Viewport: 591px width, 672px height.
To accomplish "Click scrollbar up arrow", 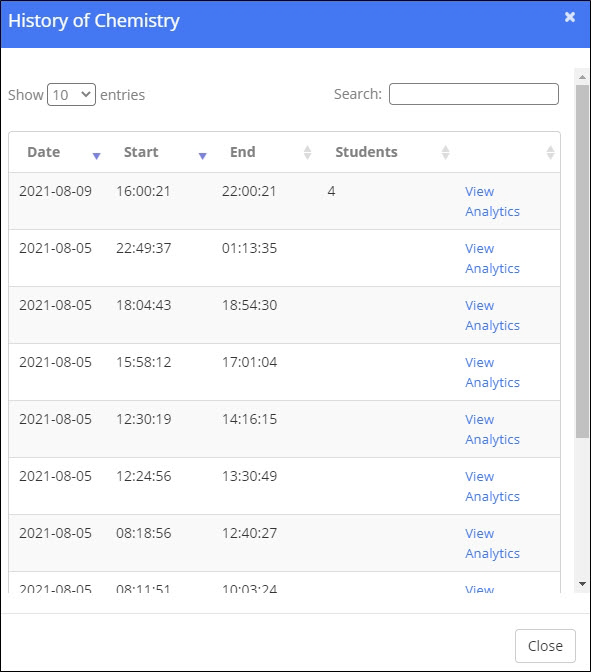I will click(x=582, y=77).
